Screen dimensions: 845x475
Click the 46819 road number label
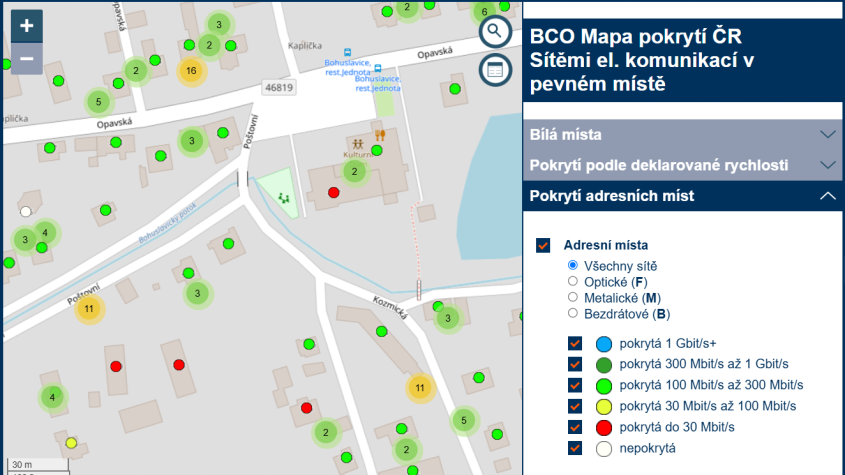coord(279,88)
